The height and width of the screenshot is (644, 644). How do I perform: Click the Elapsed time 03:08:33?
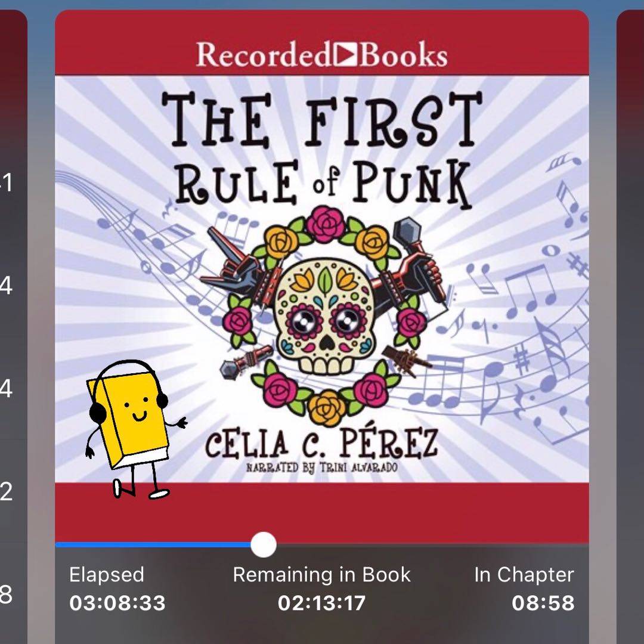tap(117, 603)
